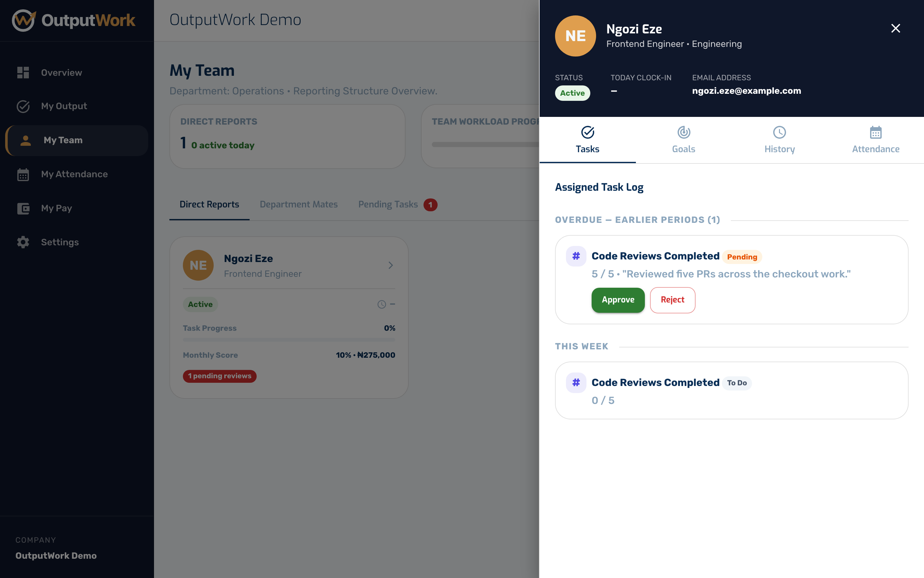Click the Settings gear icon

pyautogui.click(x=23, y=242)
